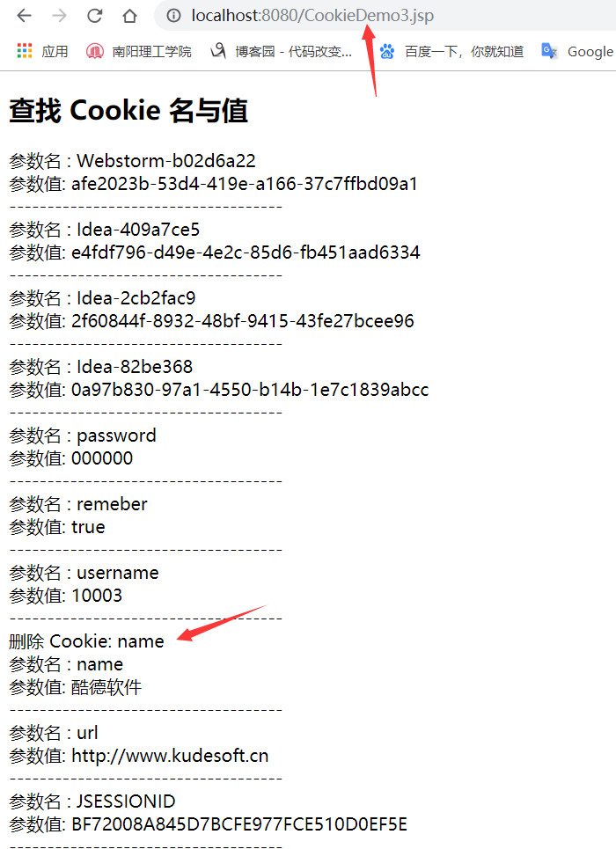This screenshot has width=616, height=849.
Task: Click the site information icon
Action: [x=173, y=16]
